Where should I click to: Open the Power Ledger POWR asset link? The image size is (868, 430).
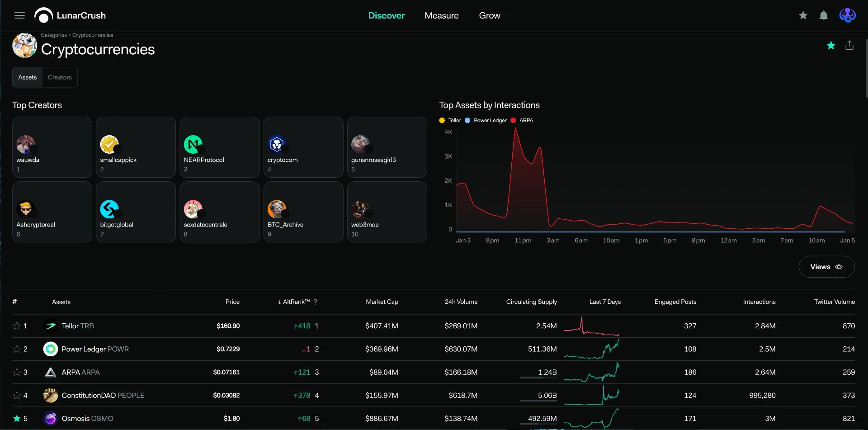point(95,349)
